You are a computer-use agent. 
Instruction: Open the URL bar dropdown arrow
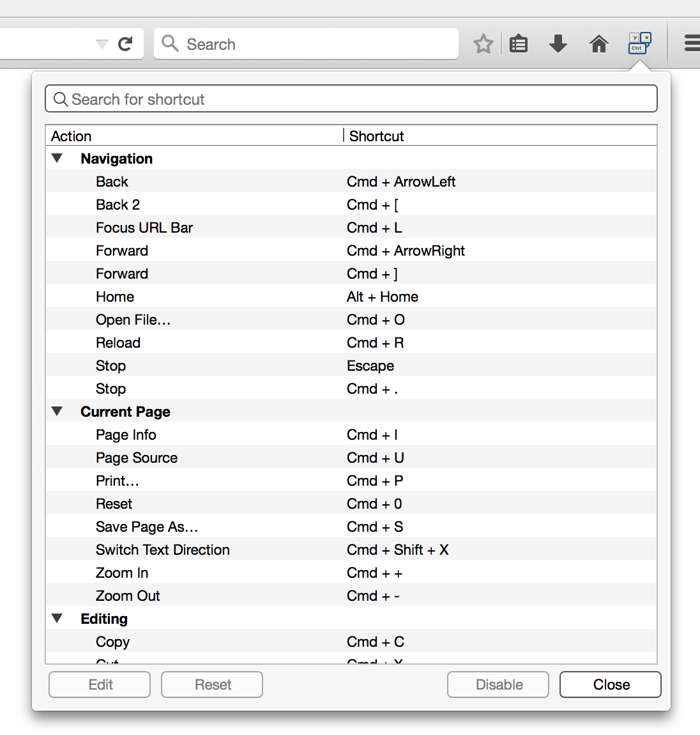102,43
